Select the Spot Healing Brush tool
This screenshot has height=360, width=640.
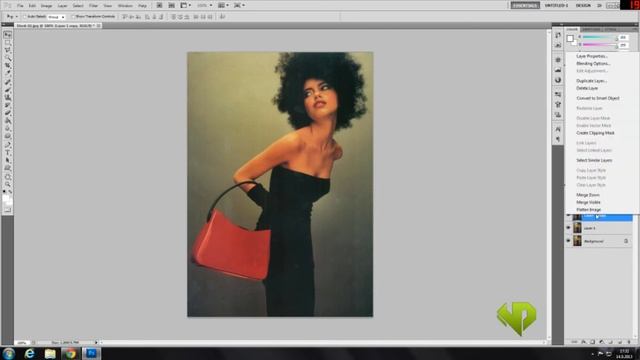[7, 82]
